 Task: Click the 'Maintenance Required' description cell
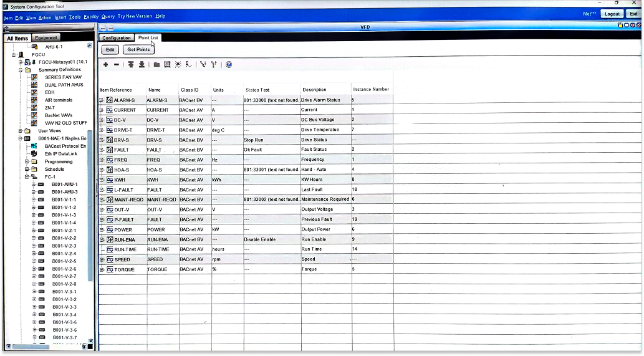[x=325, y=199]
